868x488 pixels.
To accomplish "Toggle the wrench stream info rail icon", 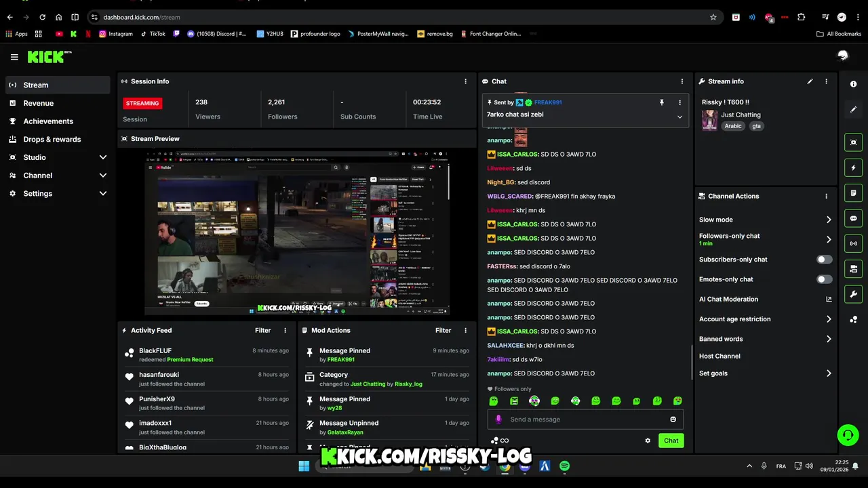I will (853, 294).
